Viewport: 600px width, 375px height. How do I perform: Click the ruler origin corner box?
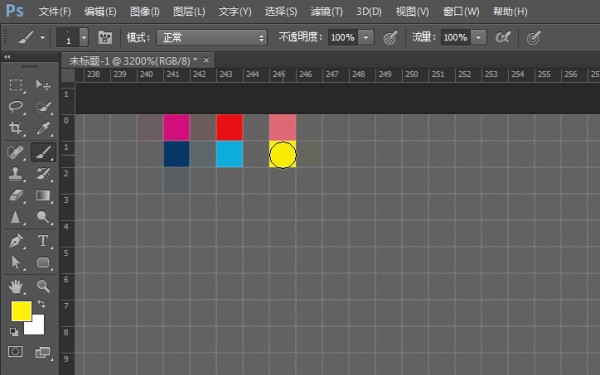click(68, 75)
